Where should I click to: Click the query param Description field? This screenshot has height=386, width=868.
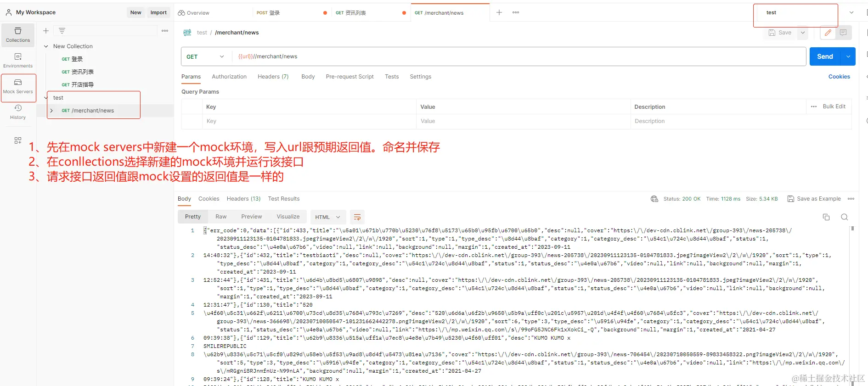point(741,121)
